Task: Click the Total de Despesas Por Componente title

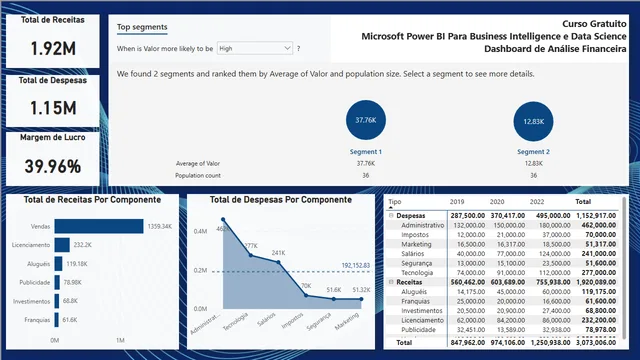Action: 281,200
